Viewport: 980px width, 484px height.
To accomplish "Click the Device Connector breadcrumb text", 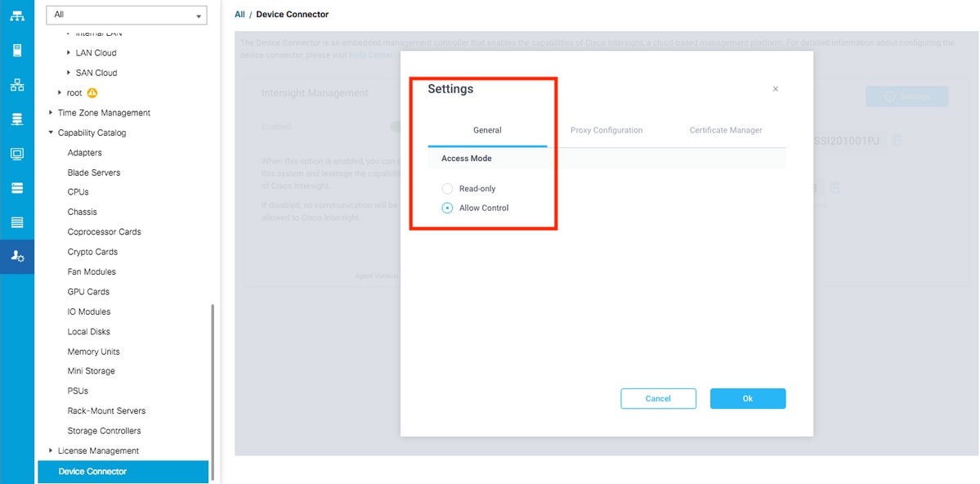I will tap(293, 14).
